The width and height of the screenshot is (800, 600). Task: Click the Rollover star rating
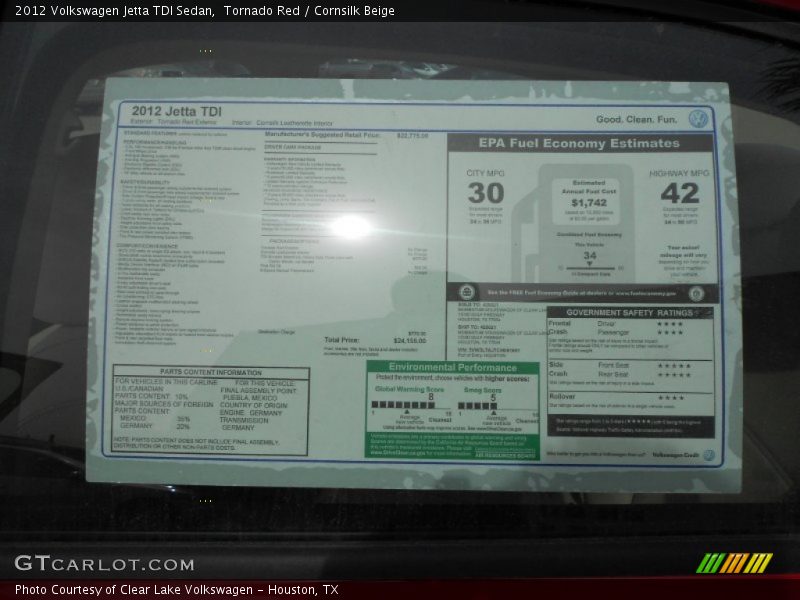point(670,397)
